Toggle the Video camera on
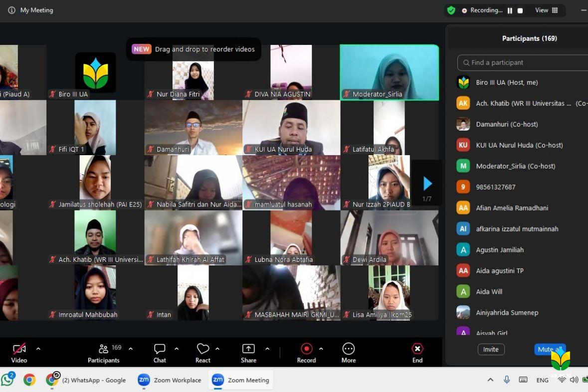This screenshot has width=588, height=392. 19,353
